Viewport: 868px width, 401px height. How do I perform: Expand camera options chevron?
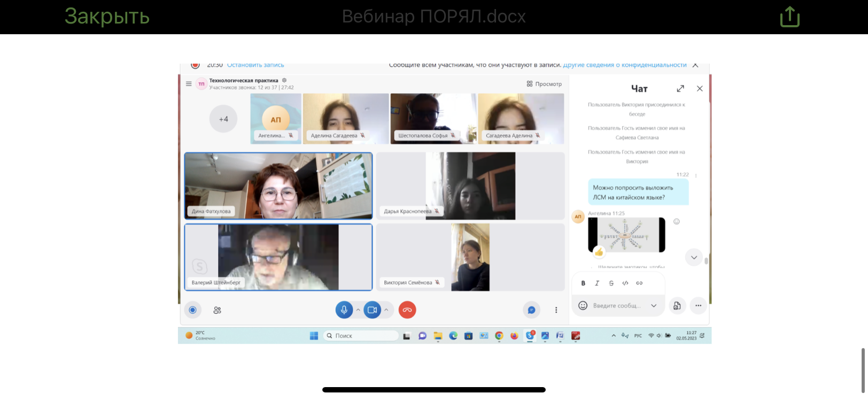click(386, 310)
